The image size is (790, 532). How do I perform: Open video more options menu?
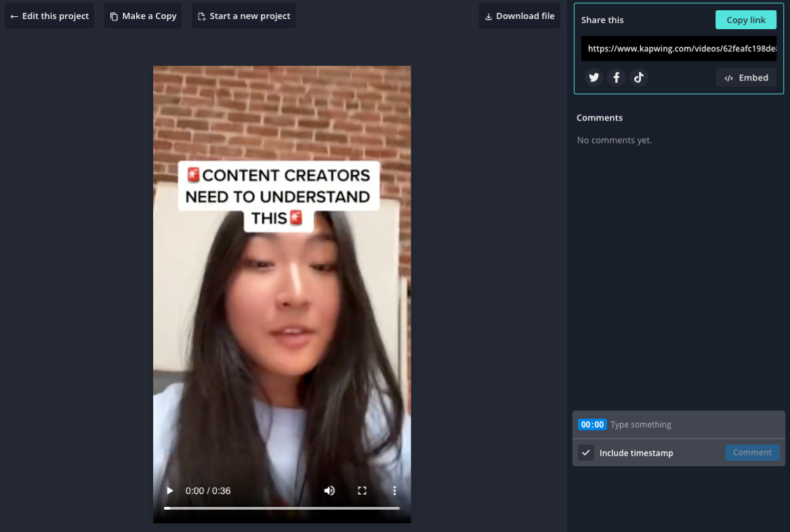pyautogui.click(x=394, y=491)
